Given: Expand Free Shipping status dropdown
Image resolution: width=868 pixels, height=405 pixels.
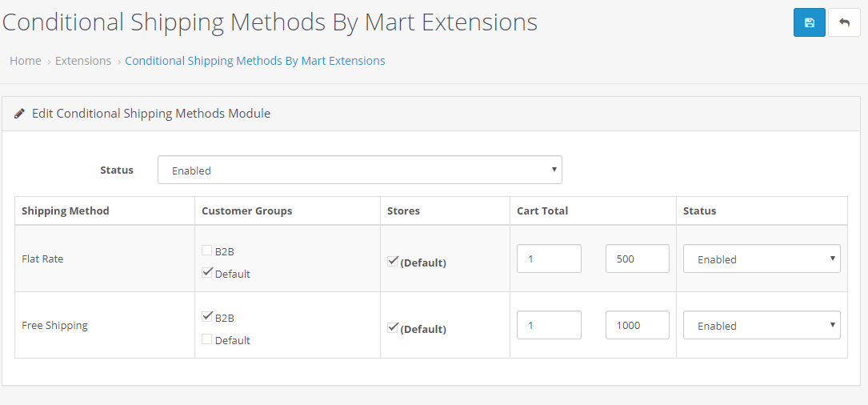Looking at the screenshot, I should point(761,325).
